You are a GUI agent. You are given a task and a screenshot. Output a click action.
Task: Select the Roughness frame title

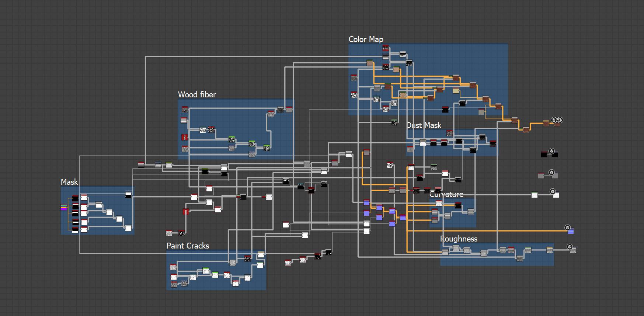[459, 239]
